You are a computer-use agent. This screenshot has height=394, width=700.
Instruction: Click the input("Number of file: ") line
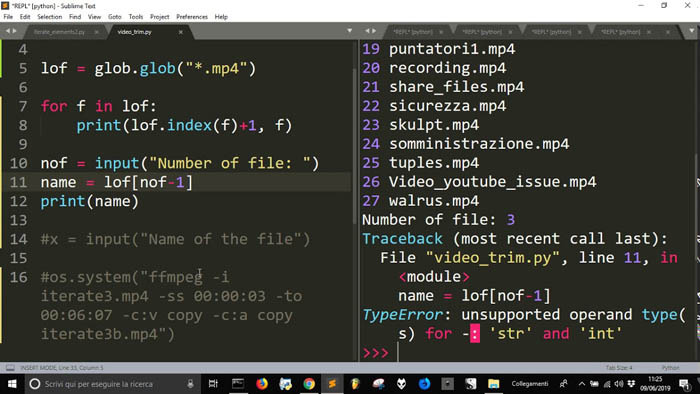pyautogui.click(x=180, y=163)
